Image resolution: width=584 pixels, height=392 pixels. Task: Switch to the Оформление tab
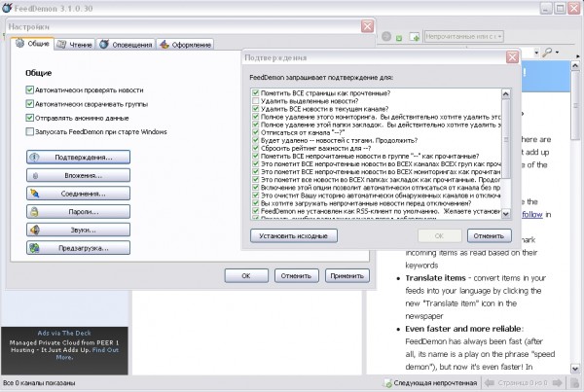[x=185, y=45]
